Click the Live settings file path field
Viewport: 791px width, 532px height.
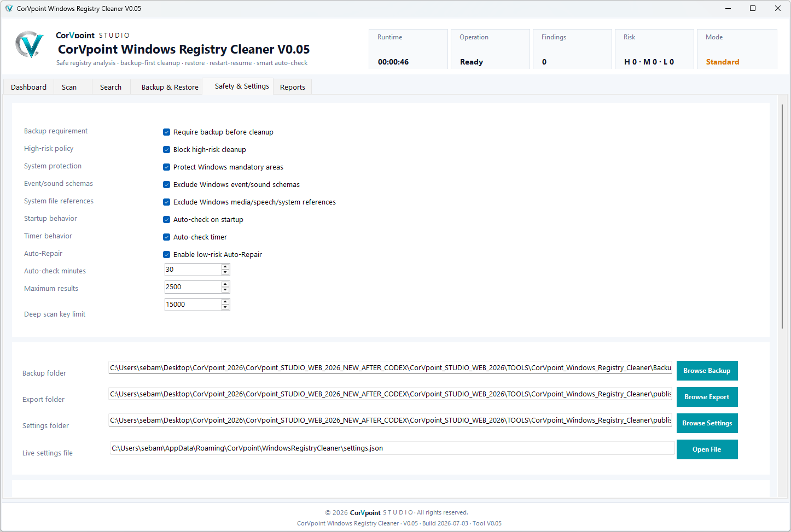[x=392, y=448]
